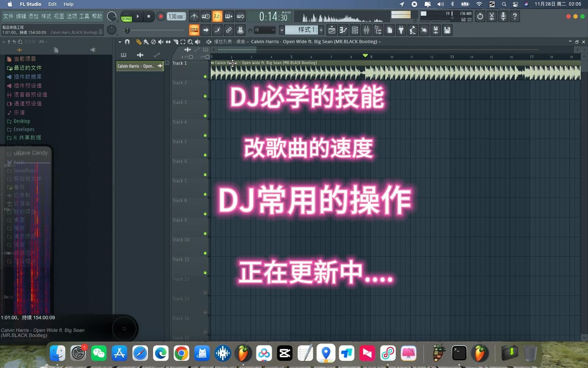The width and height of the screenshot is (588, 368).
Task: Click the Play transport button
Action: pos(138,16)
